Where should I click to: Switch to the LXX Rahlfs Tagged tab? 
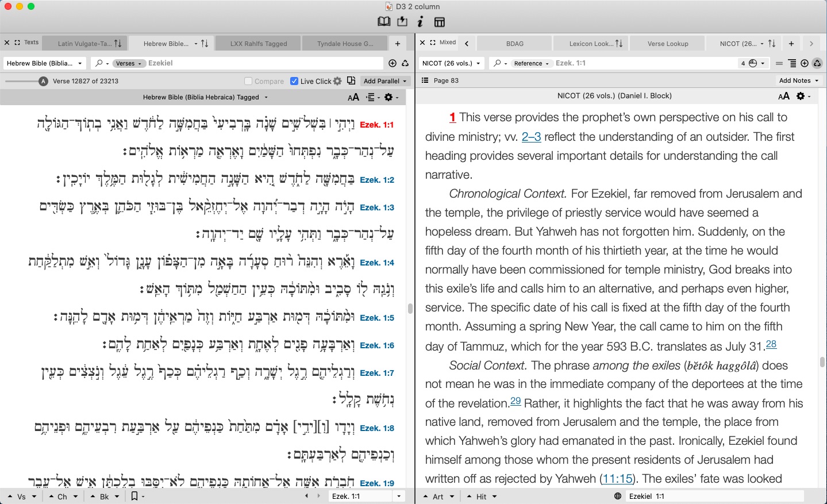(259, 44)
